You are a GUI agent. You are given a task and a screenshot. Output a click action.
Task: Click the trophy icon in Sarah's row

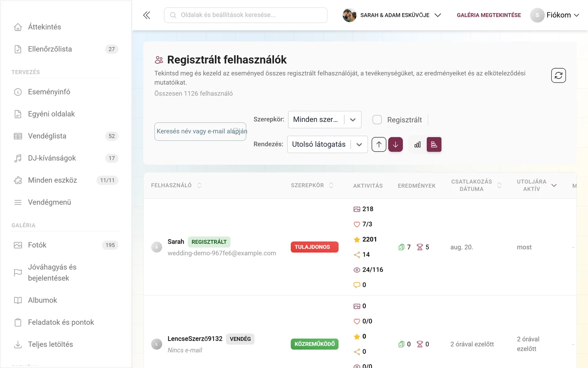[420, 247]
